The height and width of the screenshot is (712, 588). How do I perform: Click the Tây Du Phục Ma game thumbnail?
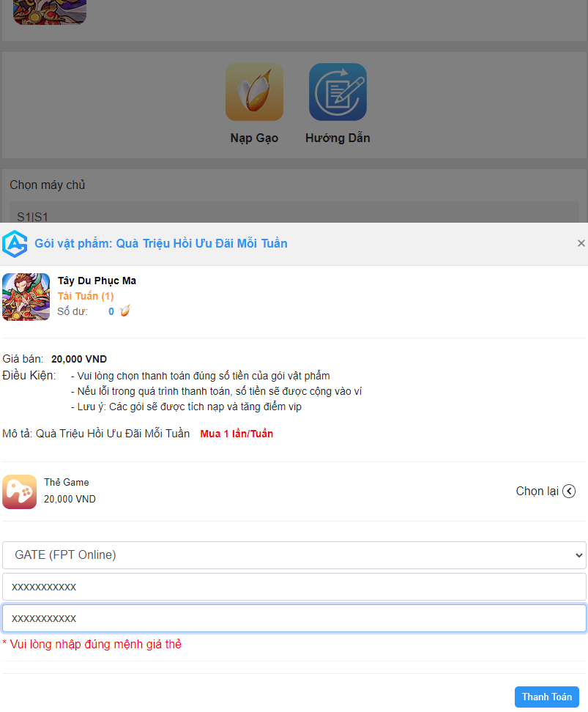[x=26, y=297]
